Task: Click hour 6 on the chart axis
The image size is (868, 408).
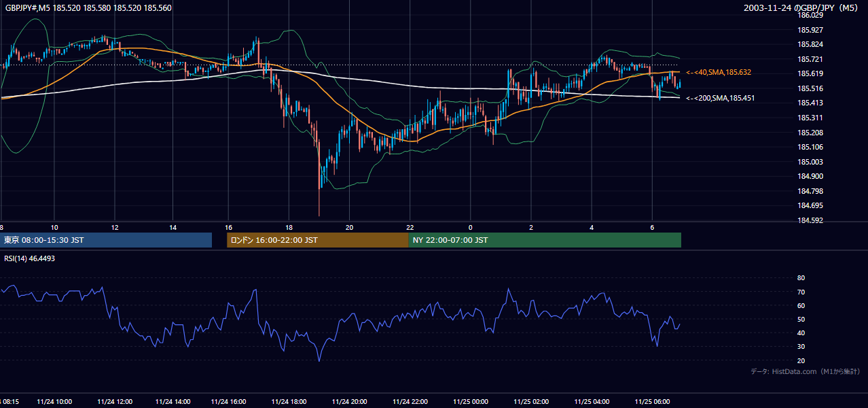Action: point(652,227)
